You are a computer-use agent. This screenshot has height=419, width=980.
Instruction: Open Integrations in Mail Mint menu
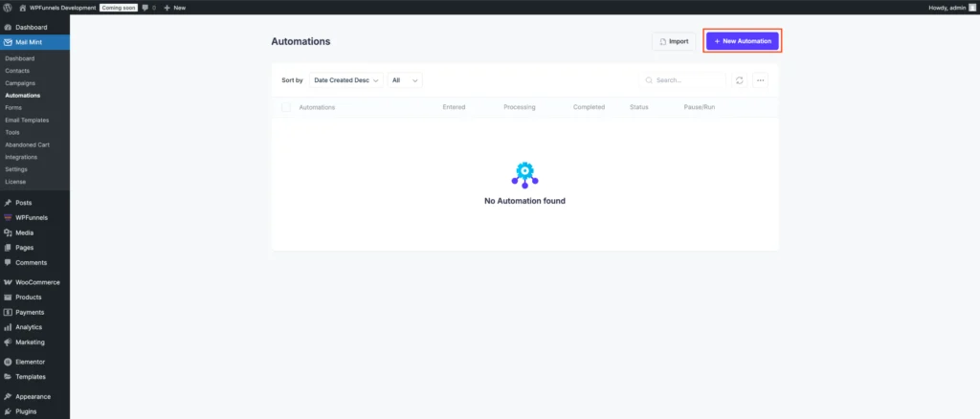click(21, 157)
